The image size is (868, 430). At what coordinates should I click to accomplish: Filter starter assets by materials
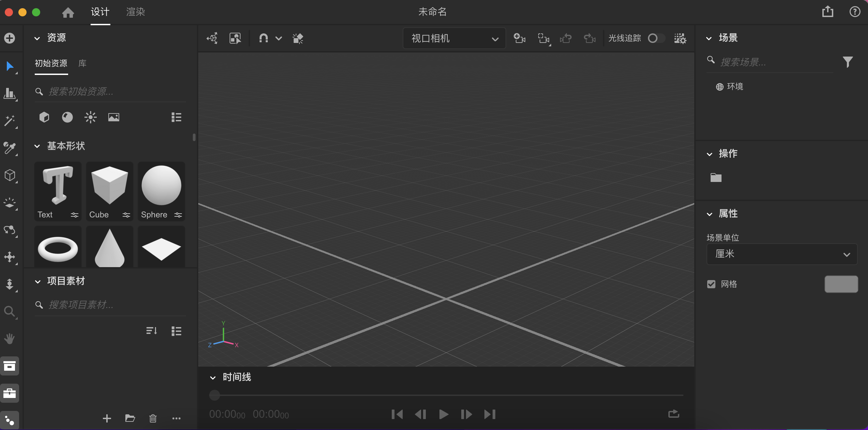pyautogui.click(x=67, y=117)
